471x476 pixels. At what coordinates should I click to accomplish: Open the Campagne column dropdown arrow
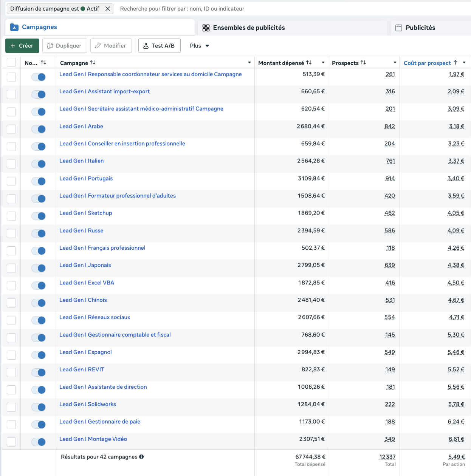[249, 63]
